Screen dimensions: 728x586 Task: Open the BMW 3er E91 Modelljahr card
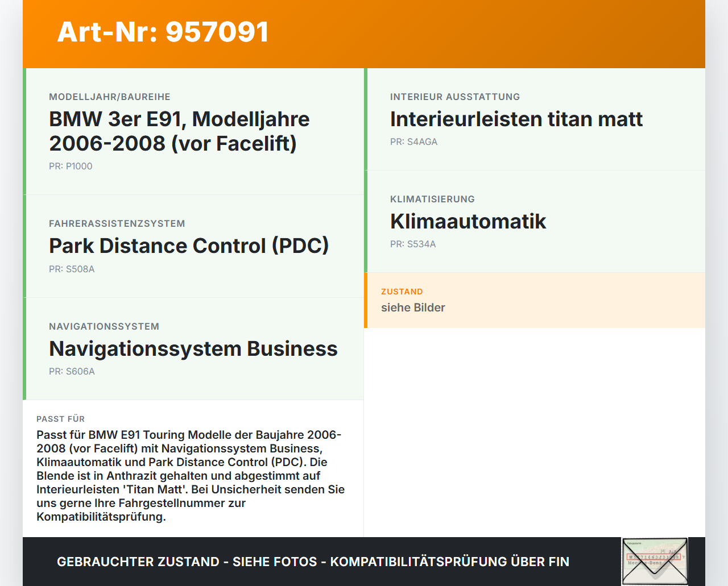tap(193, 130)
